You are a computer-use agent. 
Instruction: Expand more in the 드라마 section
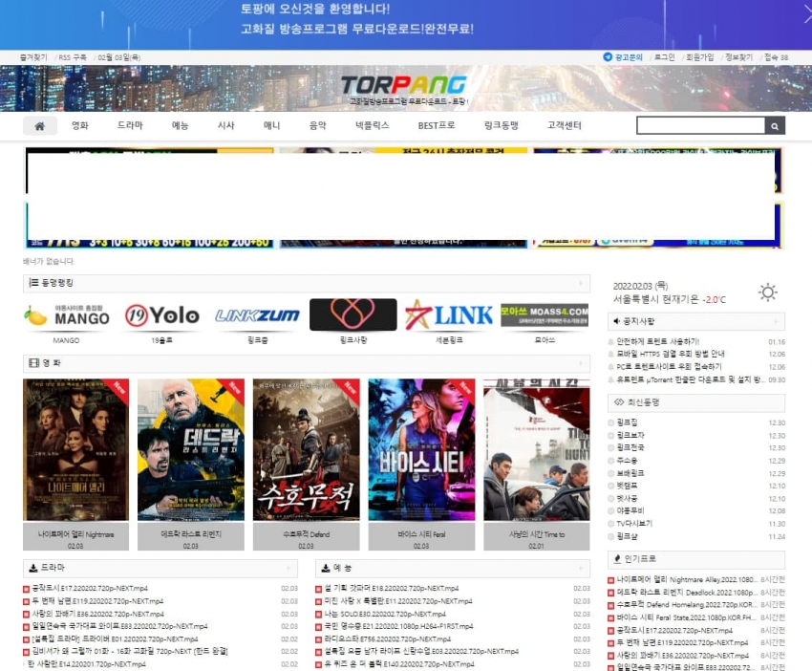[x=288, y=568]
